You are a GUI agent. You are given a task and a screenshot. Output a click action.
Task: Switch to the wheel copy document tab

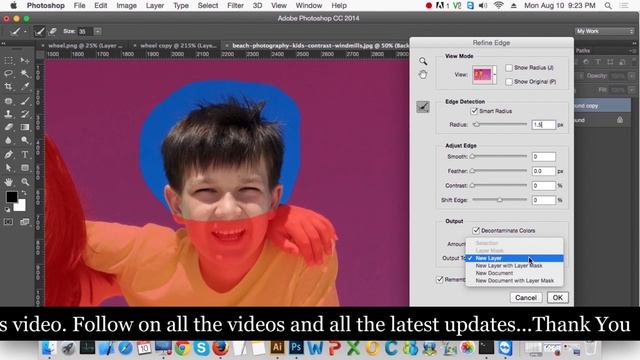178,46
